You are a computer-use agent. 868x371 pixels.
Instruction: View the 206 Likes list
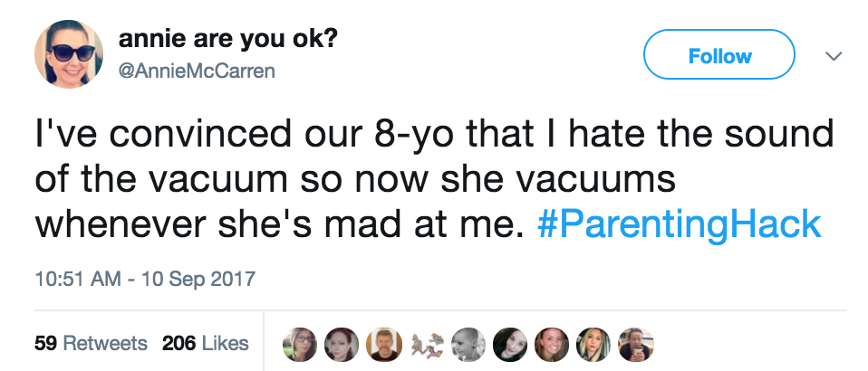205,343
